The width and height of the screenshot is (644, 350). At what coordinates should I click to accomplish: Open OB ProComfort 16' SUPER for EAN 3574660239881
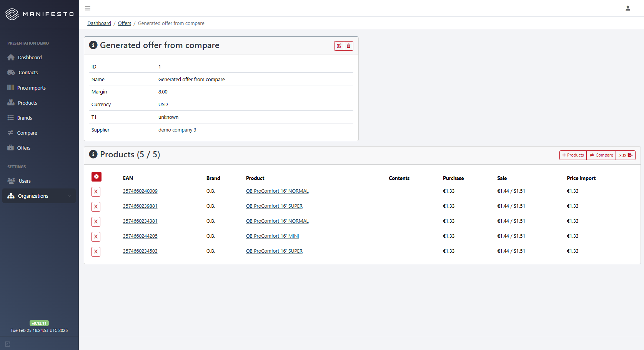click(x=274, y=206)
